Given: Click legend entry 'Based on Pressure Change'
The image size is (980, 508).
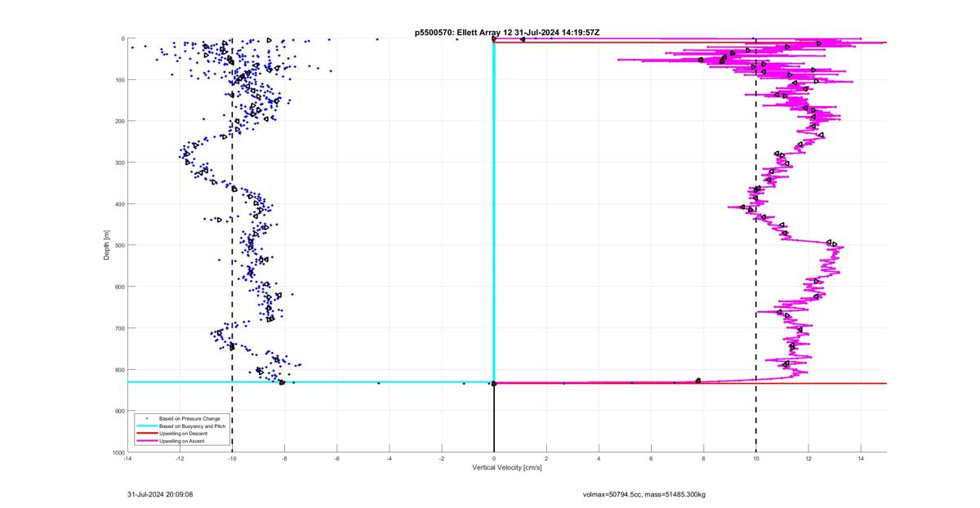Looking at the screenshot, I should pyautogui.click(x=189, y=419).
